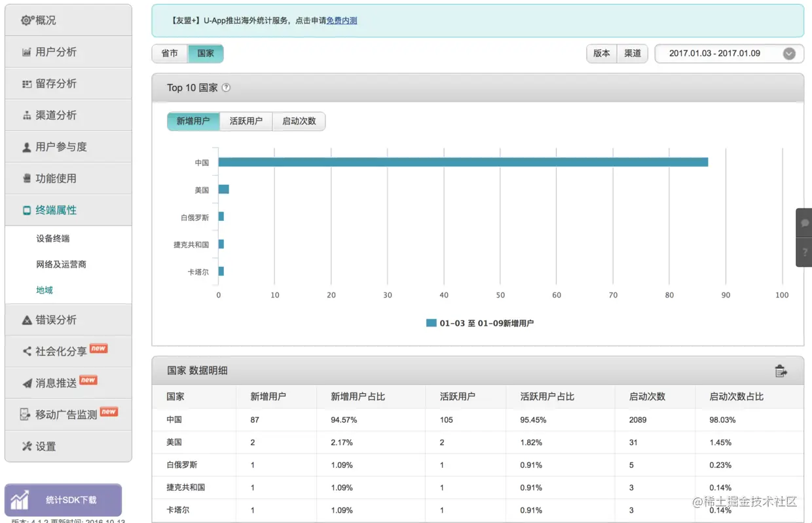Click the chart icon on 统计SDK下载 button
812x523 pixels.
click(x=20, y=501)
